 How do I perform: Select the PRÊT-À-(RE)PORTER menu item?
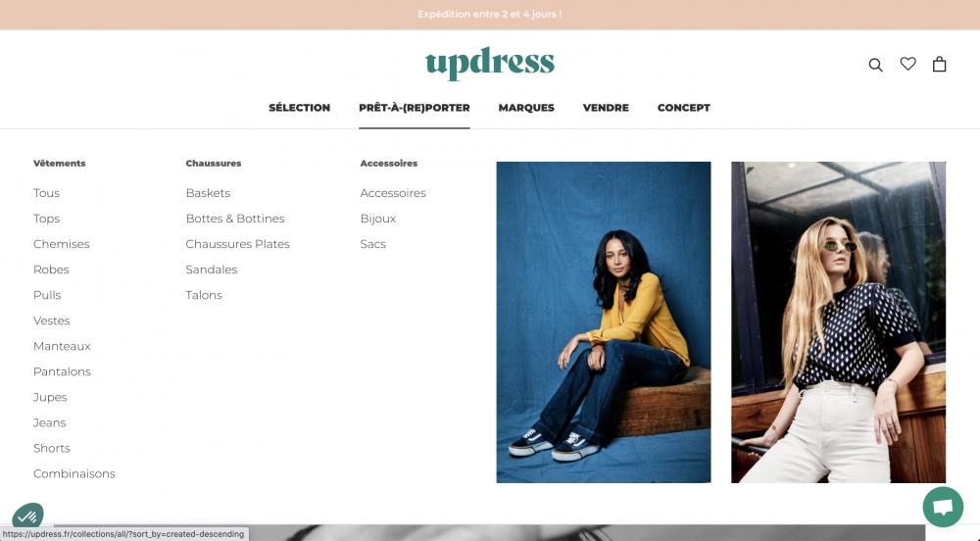415,108
